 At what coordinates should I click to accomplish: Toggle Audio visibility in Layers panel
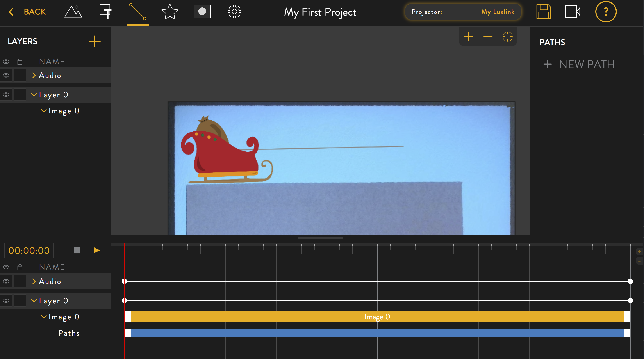[x=6, y=75]
